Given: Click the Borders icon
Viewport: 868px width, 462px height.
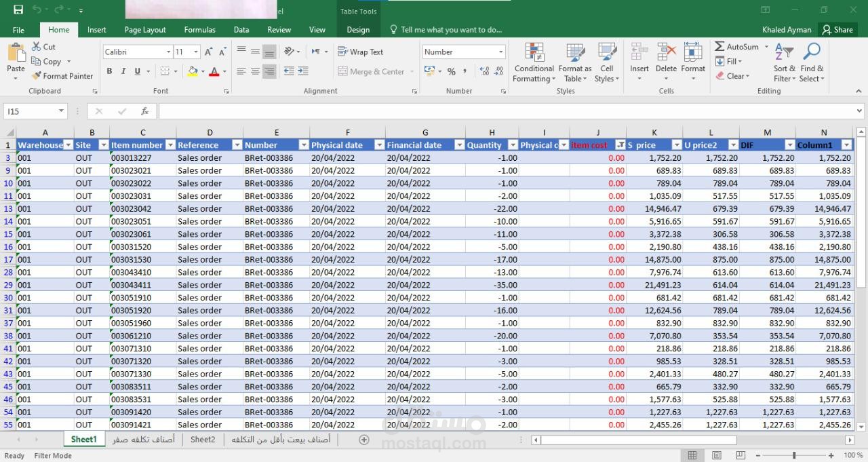Looking at the screenshot, I should (x=165, y=71).
